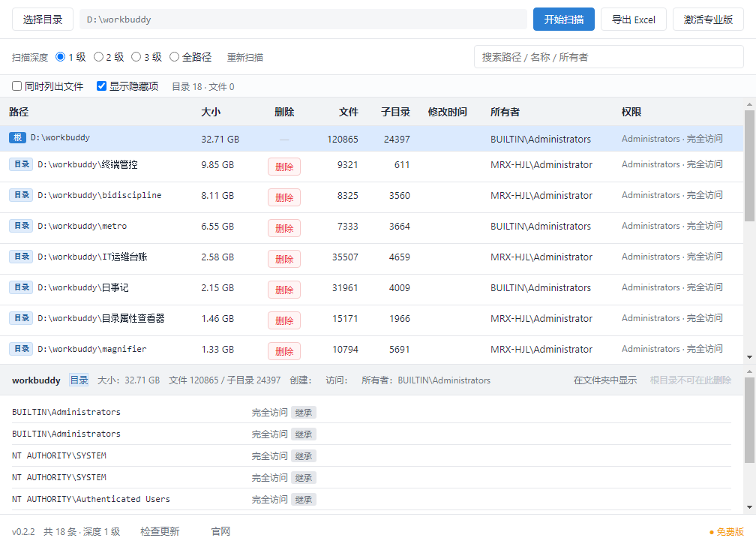Delete the 终端管控 directory
756x547 pixels.
click(x=284, y=167)
